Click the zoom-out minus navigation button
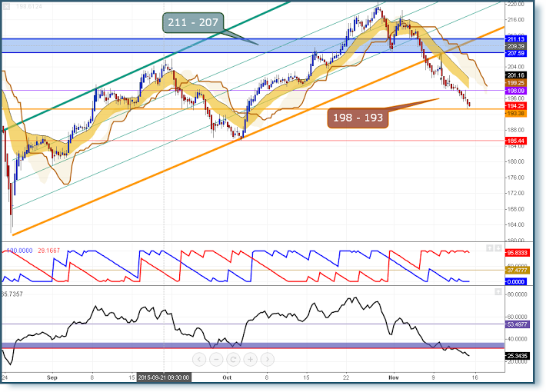The width and height of the screenshot is (546, 392). point(216,359)
